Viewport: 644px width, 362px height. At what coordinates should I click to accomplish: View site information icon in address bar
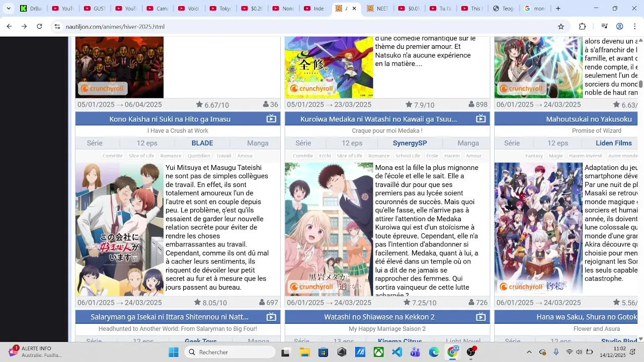click(57, 27)
